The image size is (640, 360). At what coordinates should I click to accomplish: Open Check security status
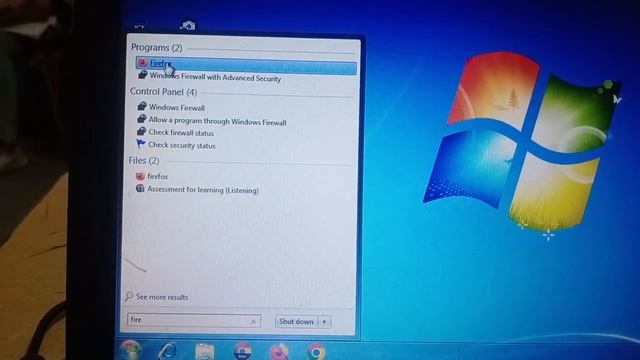pyautogui.click(x=182, y=145)
